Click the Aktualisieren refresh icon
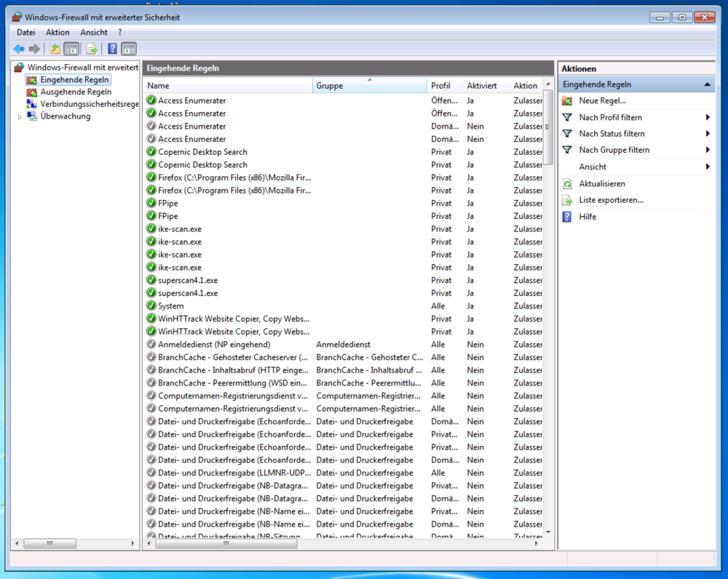This screenshot has width=728, height=579. coord(567,183)
